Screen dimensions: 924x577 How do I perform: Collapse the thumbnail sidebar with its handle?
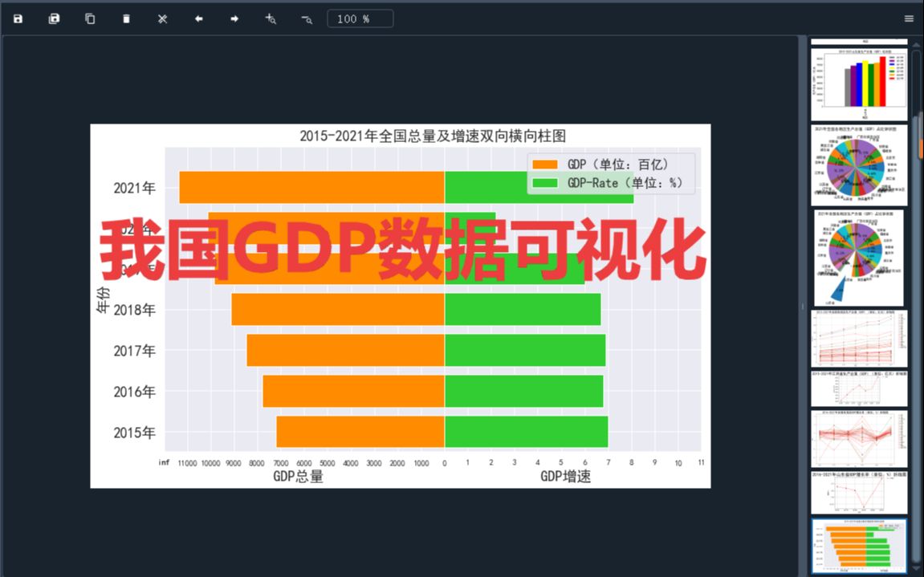point(801,306)
